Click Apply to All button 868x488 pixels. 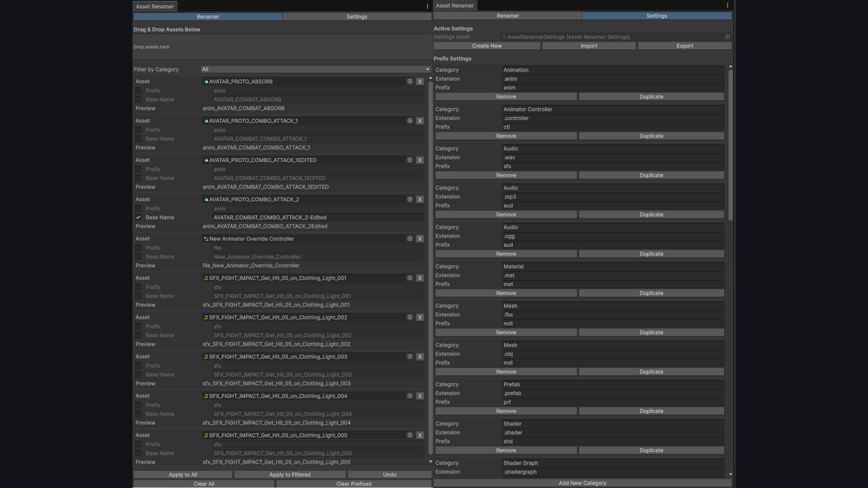click(x=183, y=475)
